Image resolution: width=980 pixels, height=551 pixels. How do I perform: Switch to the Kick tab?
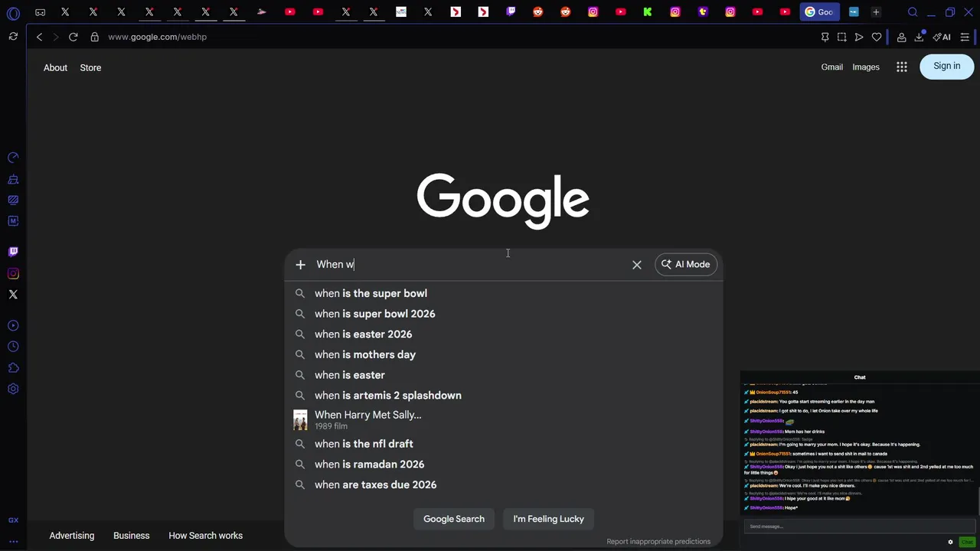tap(648, 12)
